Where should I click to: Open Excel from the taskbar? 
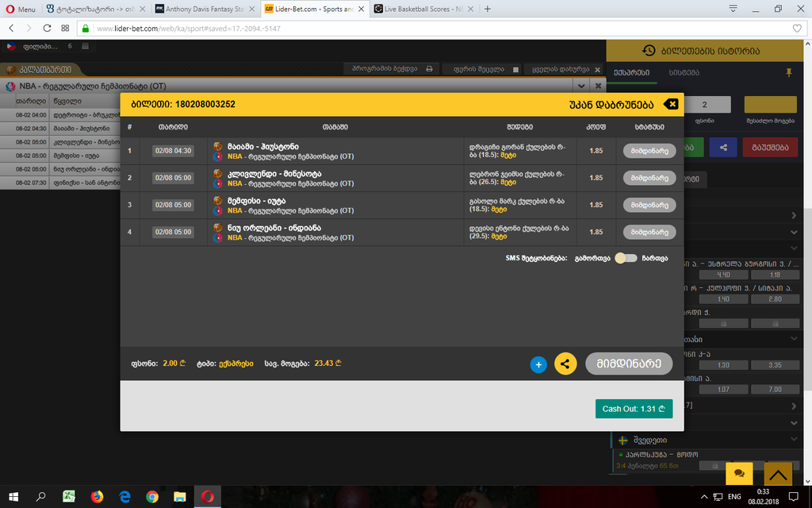tap(69, 497)
